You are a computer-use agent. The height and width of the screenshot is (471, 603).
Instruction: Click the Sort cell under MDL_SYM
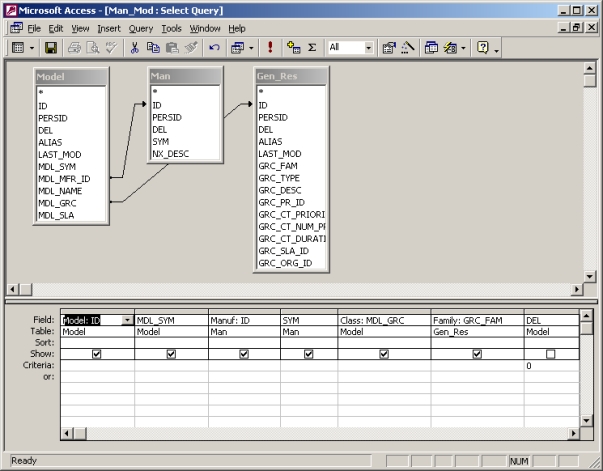(171, 343)
